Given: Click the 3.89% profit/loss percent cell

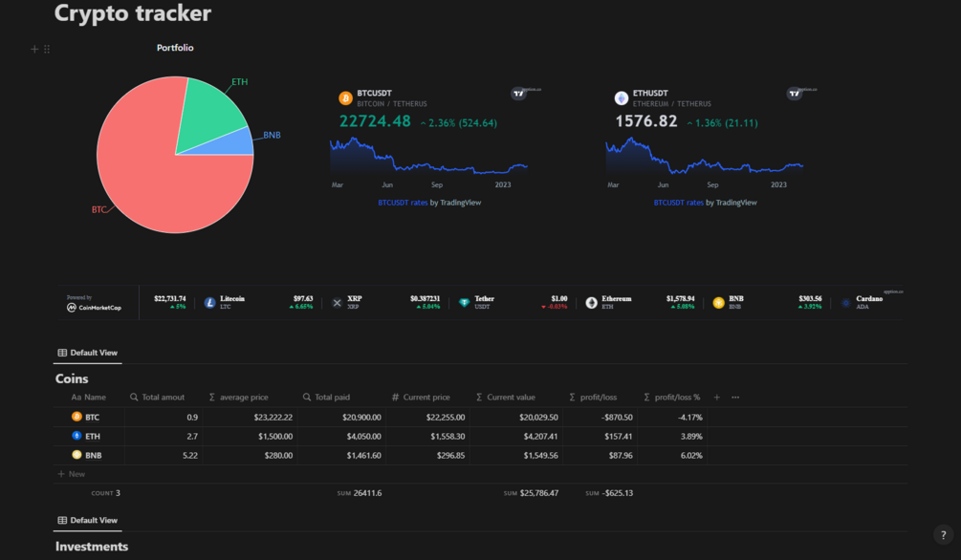Looking at the screenshot, I should pyautogui.click(x=672, y=436).
